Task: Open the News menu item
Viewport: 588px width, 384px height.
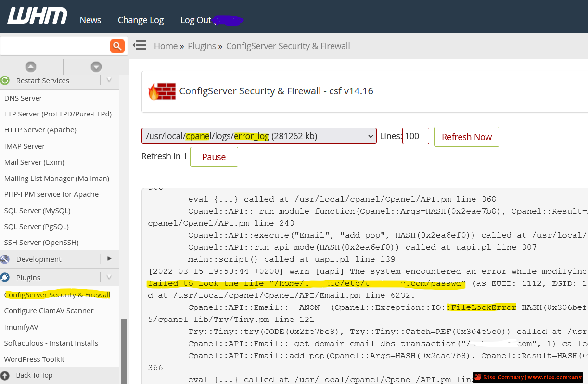Action: point(90,20)
